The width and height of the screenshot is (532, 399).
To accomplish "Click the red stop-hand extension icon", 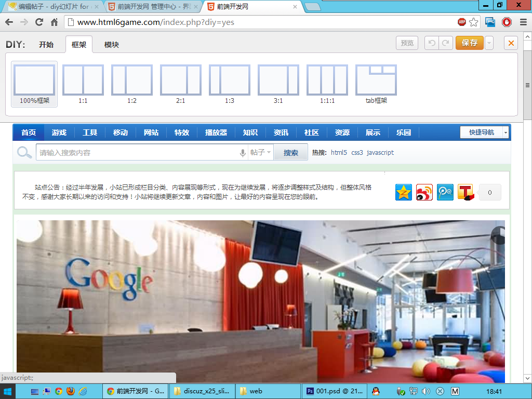I will click(x=507, y=22).
